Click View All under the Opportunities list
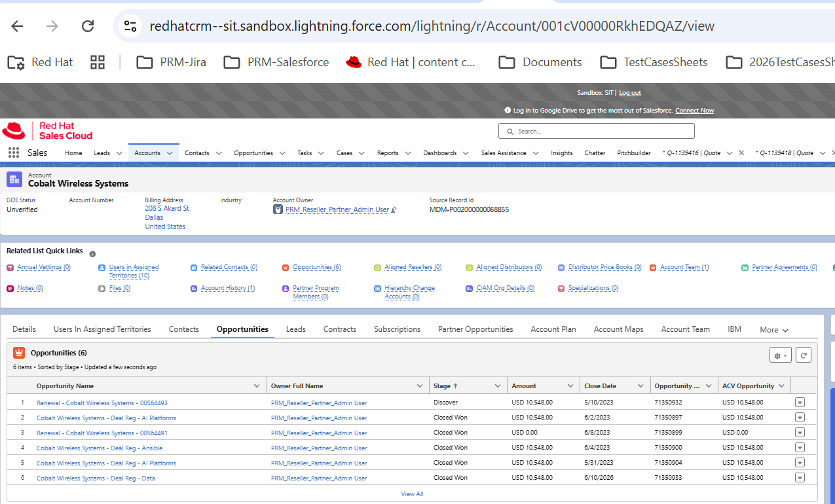 tap(412, 494)
